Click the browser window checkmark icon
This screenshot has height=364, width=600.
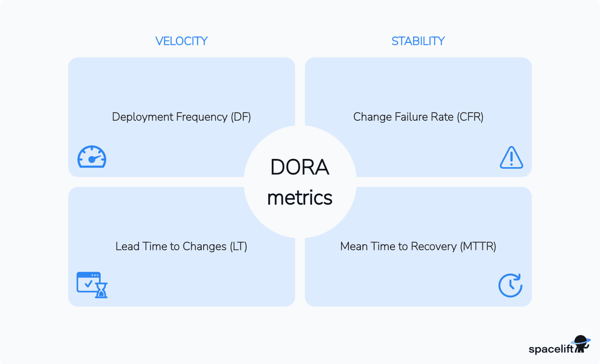pyautogui.click(x=88, y=282)
